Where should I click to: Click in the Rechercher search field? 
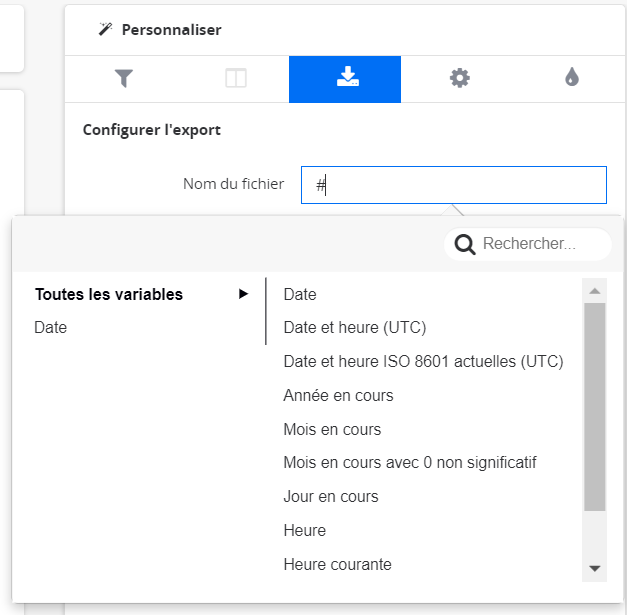(540, 244)
